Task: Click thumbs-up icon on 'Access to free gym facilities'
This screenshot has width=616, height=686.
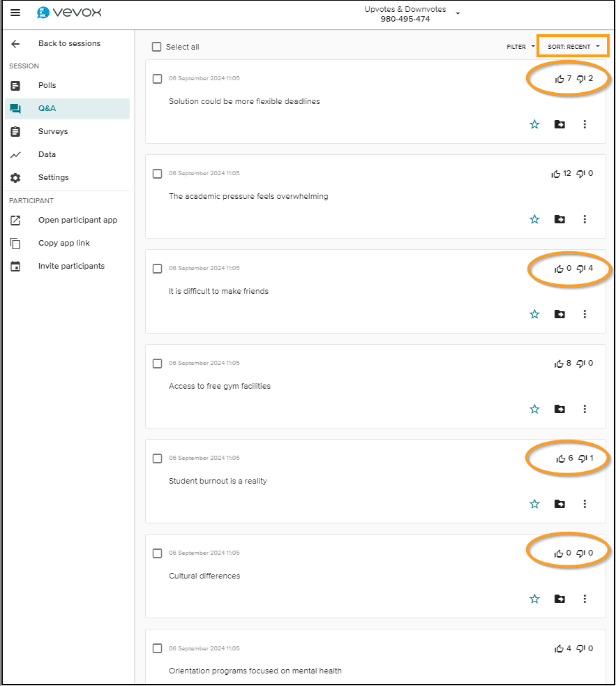Action: 559,364
